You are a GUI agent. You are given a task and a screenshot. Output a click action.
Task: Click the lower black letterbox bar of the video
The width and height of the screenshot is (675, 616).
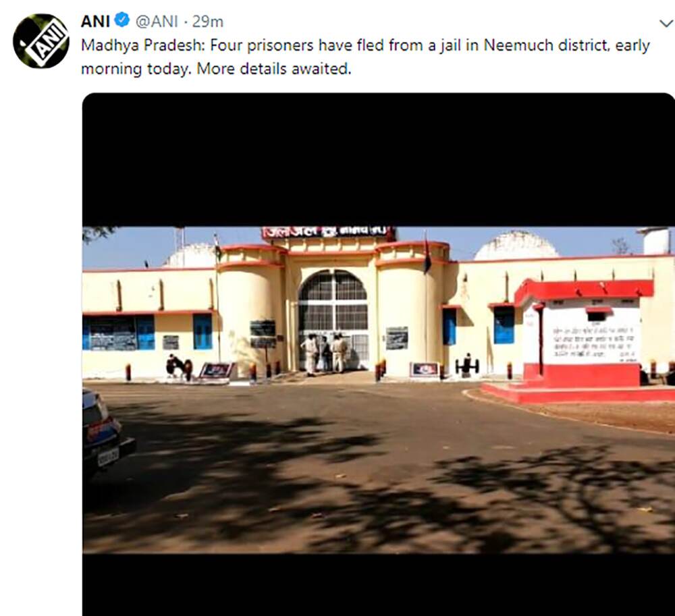379,584
